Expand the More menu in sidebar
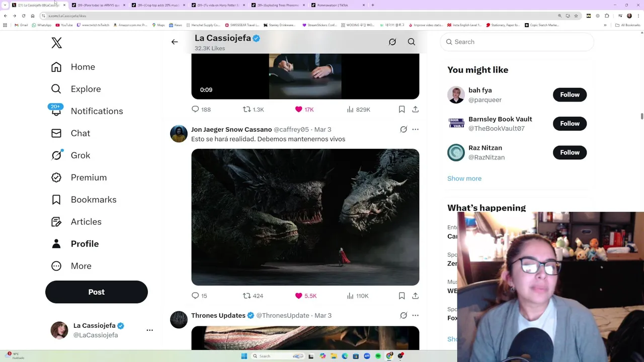This screenshot has height=362, width=644. pyautogui.click(x=71, y=266)
